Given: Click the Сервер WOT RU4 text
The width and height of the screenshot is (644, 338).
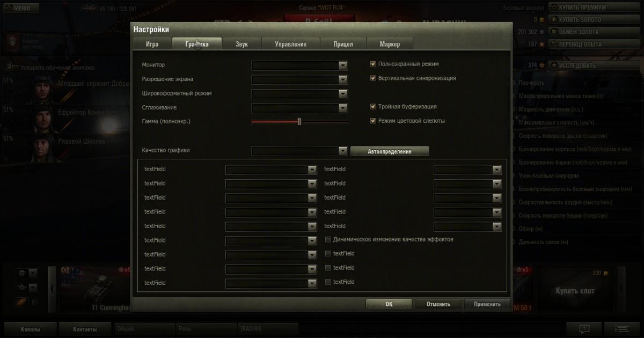Looking at the screenshot, I should 323,8.
